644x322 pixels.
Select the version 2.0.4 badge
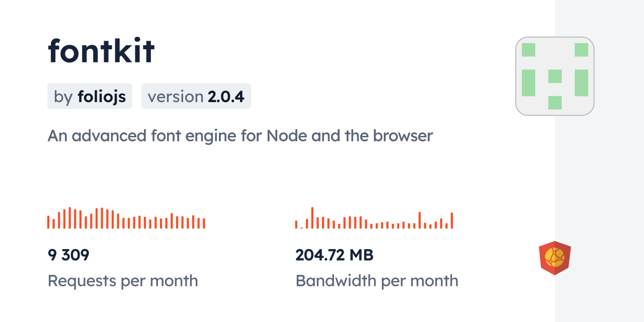(x=196, y=96)
